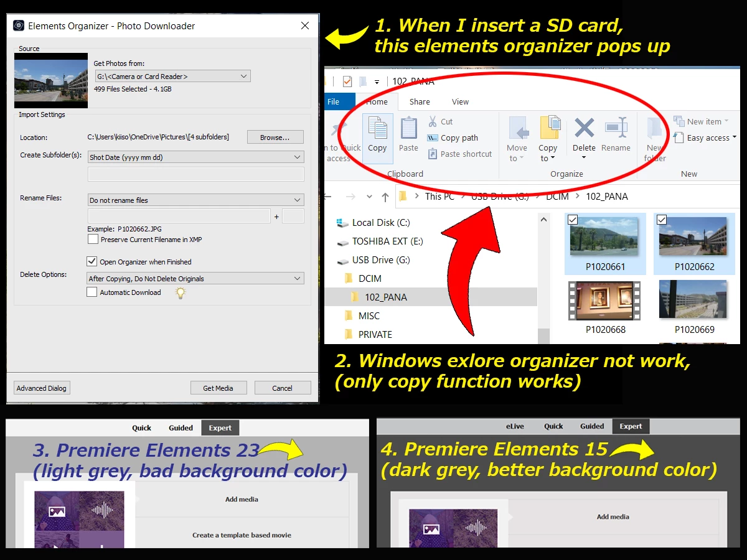Select the Home ribbon tab
This screenshot has width=747, height=560.
pos(377,102)
